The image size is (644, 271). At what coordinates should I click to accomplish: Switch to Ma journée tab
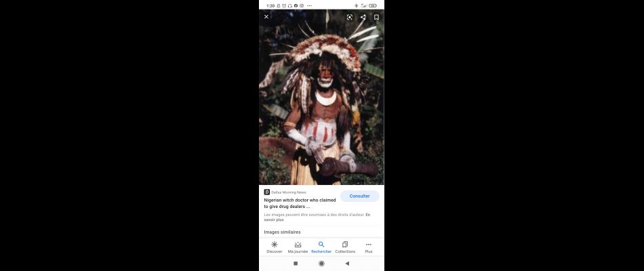coord(298,247)
